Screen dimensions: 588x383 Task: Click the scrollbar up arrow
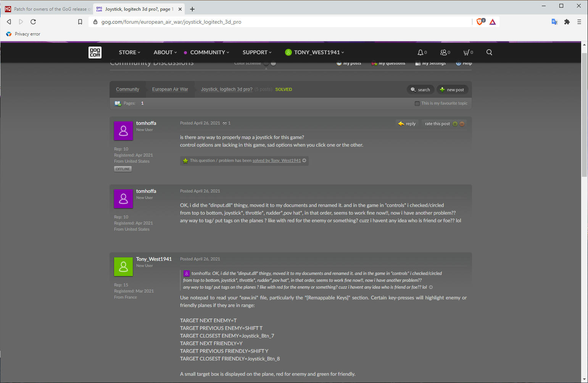584,45
